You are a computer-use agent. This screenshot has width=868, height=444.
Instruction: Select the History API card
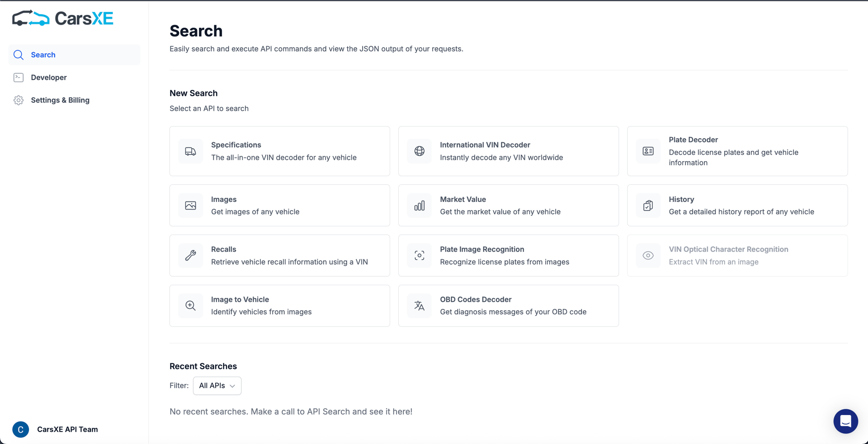pyautogui.click(x=737, y=205)
